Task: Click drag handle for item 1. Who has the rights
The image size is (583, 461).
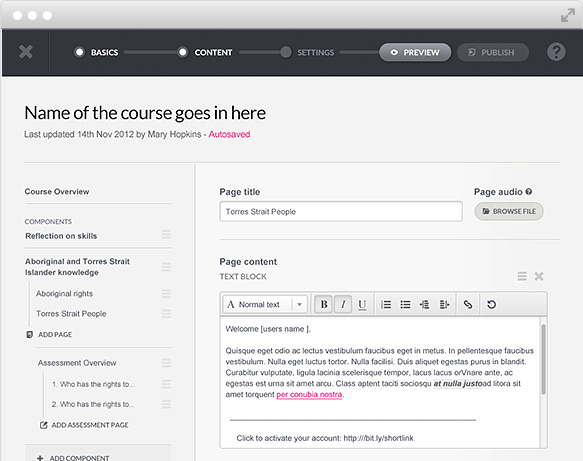Action: point(166,384)
